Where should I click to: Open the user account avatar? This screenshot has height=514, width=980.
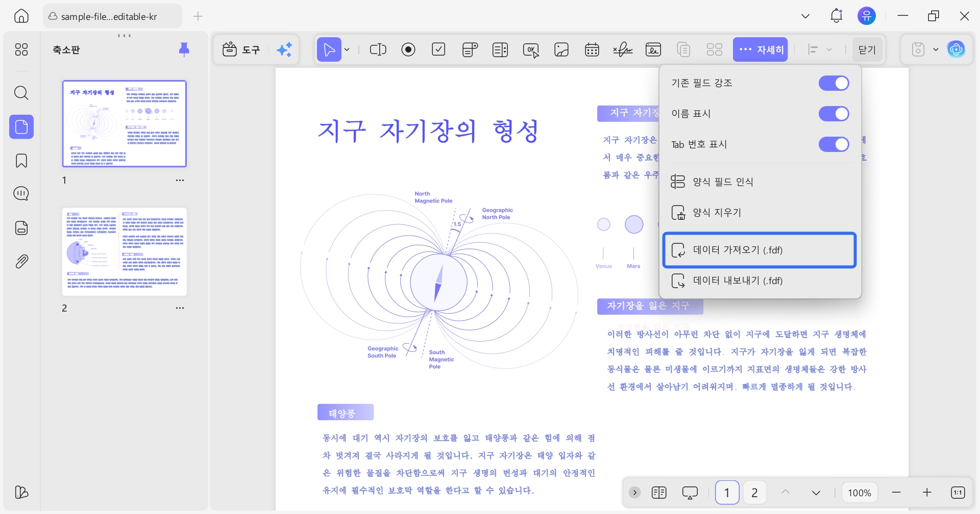[867, 16]
